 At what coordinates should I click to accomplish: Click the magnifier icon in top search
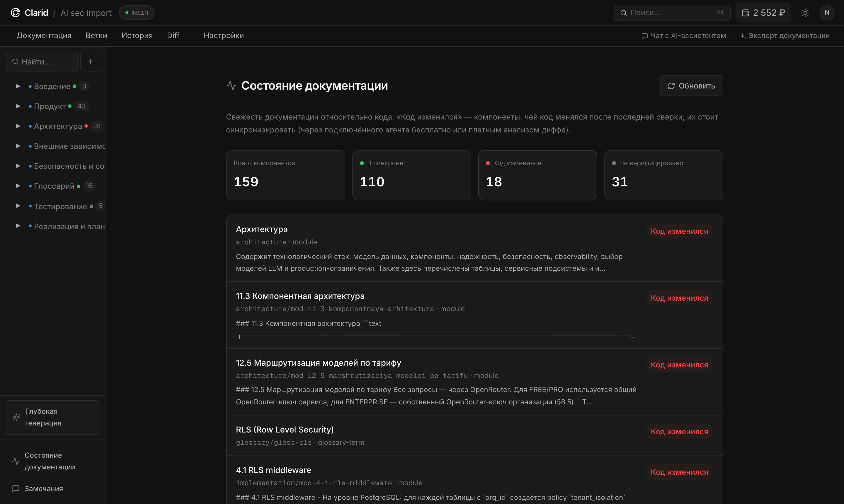[623, 13]
